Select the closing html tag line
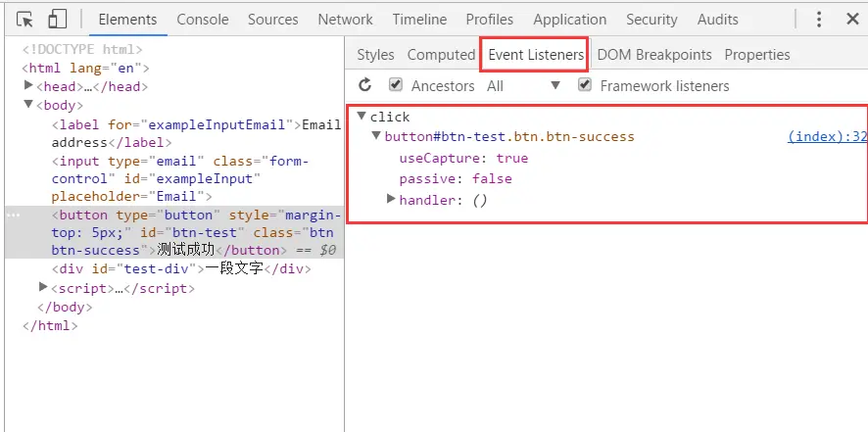868x432 pixels. [50, 325]
